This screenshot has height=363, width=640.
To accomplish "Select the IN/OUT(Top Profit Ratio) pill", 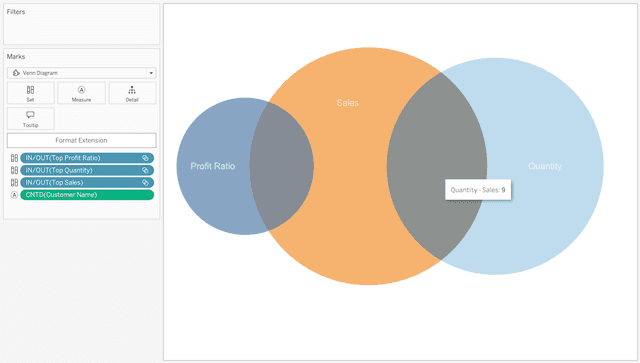I will pos(87,158).
